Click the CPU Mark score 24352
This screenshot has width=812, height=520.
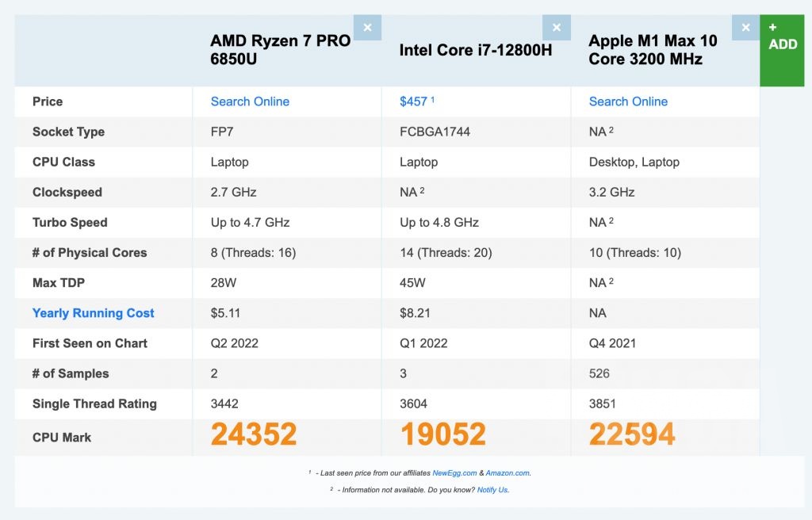[x=254, y=434]
